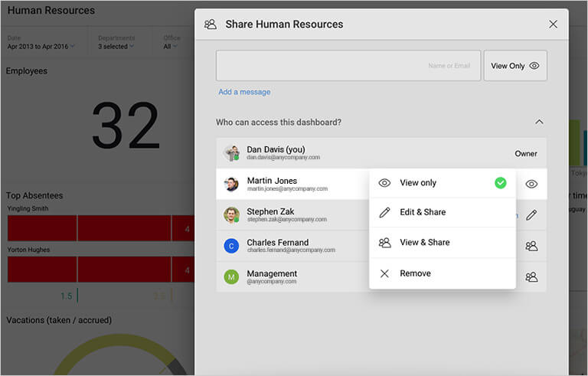Viewport: 588px width, 376px height.
Task: Click the Owner label in Dan Davis's row
Action: coord(526,153)
